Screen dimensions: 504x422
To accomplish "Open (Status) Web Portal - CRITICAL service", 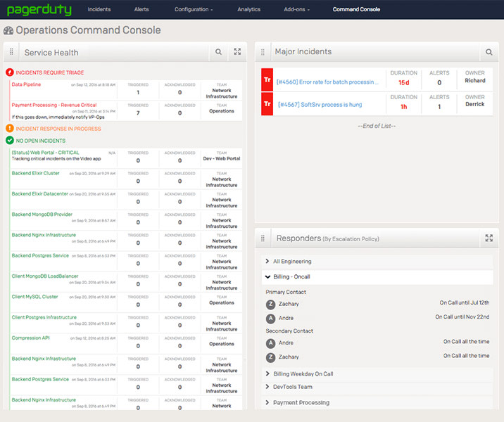I will 45,153.
